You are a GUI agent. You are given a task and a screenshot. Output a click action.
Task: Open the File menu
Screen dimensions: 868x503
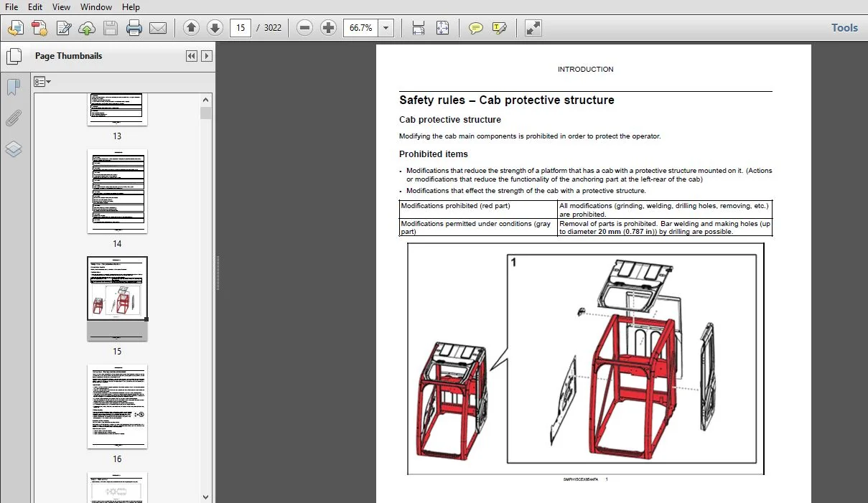click(11, 7)
